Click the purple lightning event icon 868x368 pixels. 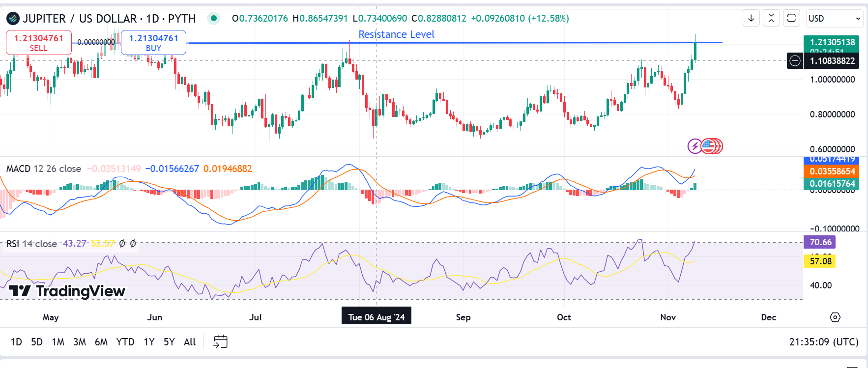click(694, 146)
